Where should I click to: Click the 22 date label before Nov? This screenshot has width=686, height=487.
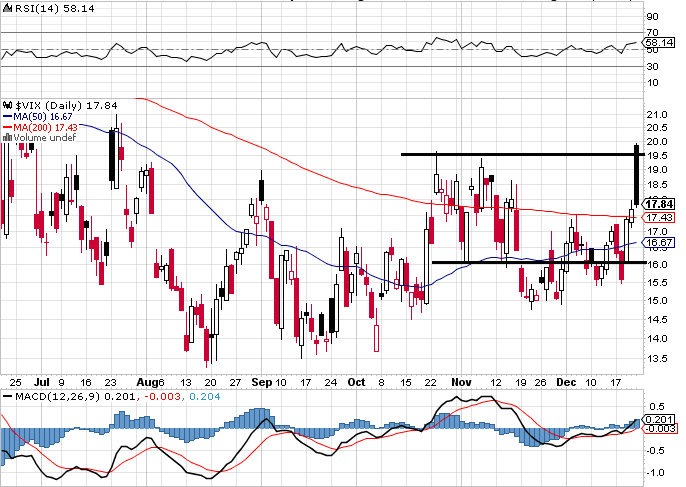[430, 382]
